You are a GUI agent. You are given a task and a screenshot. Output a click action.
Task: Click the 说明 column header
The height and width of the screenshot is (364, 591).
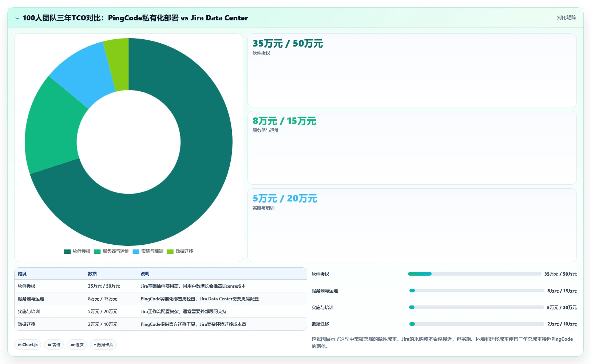[145, 274]
